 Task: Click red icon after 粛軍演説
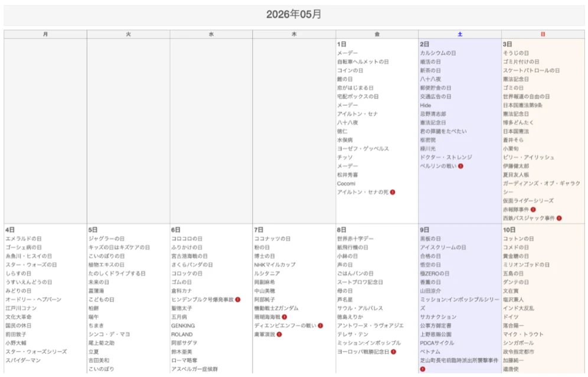pos(279,334)
